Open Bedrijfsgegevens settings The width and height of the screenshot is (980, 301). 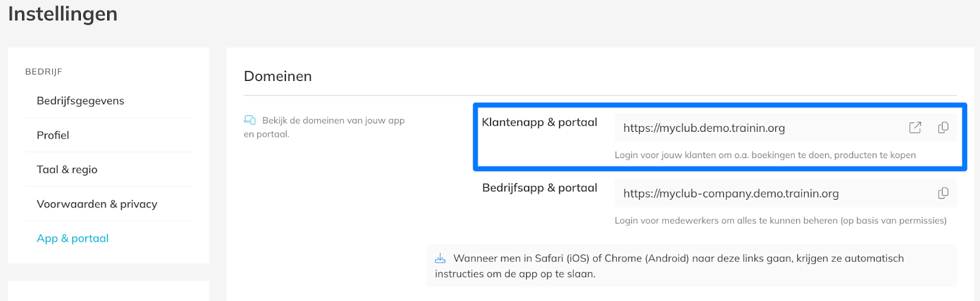(80, 101)
